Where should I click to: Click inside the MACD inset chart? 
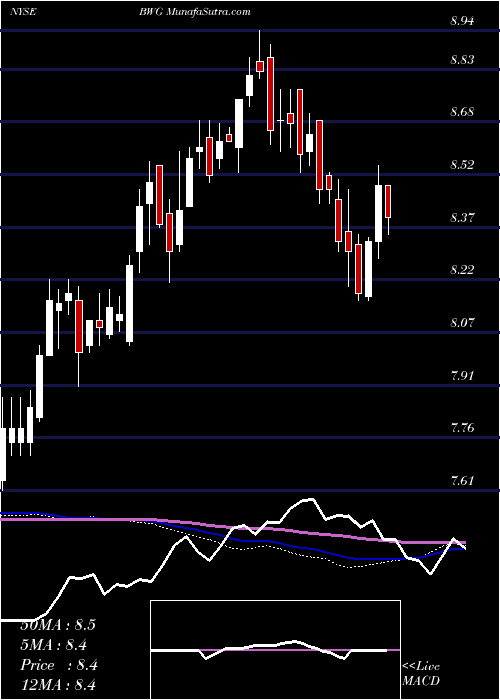[x=275, y=650]
